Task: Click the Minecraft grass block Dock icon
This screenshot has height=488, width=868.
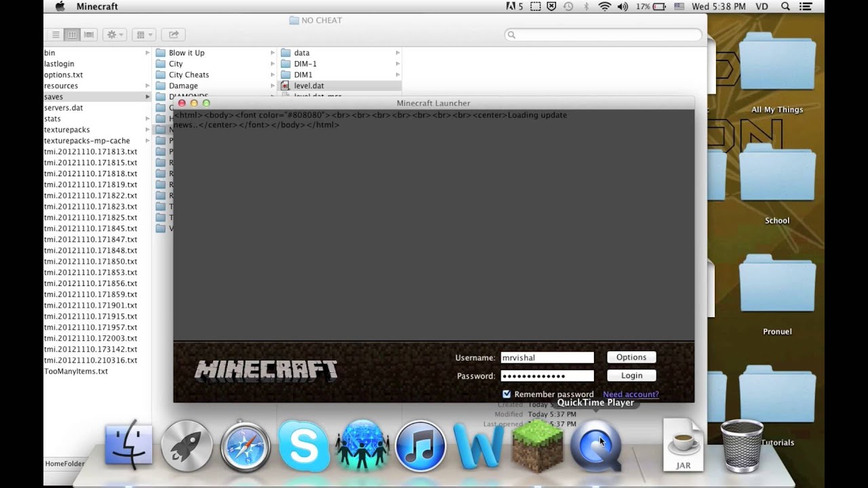Action: pos(537,445)
